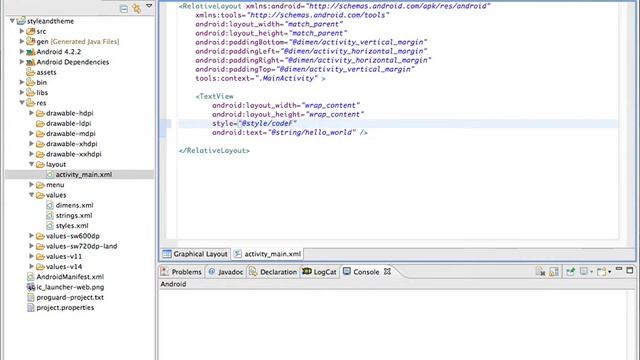The height and width of the screenshot is (360, 640).
Task: Click the gen generated folder icon
Action: (31, 41)
